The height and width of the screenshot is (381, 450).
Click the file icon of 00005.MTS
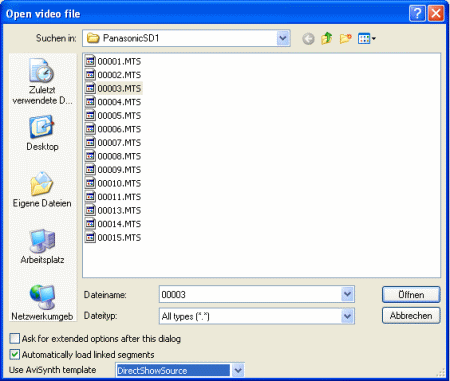tap(90, 115)
